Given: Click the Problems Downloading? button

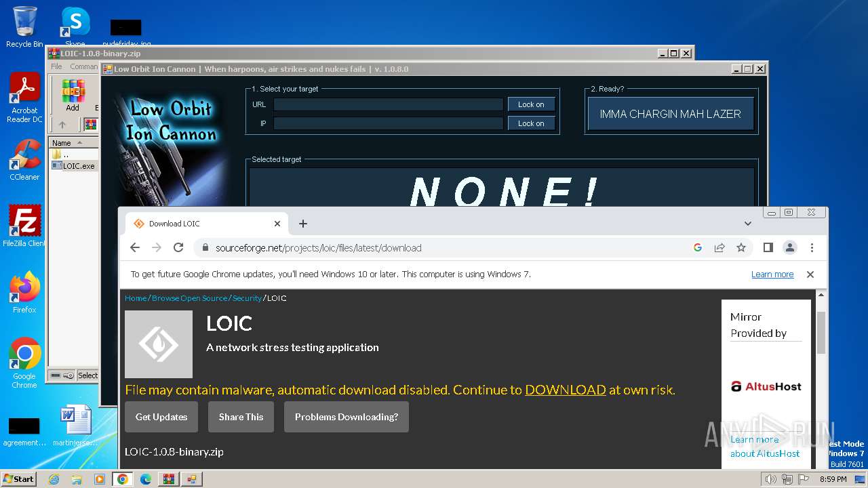Looking at the screenshot, I should [x=347, y=417].
